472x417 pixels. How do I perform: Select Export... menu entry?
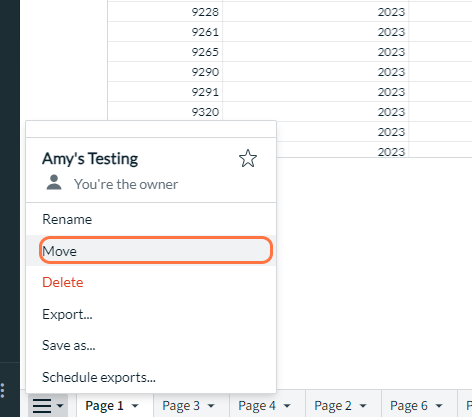click(x=151, y=314)
